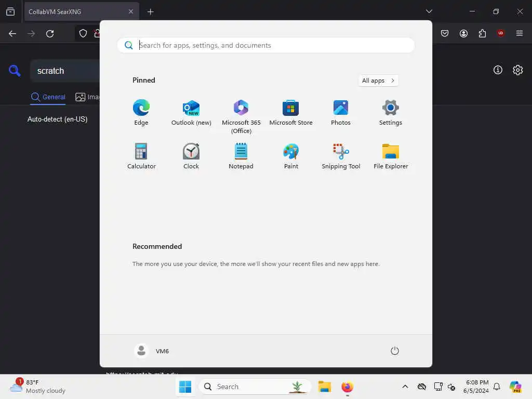Expand the All apps list
Viewport: 532px width, 399px height.
coord(378,81)
